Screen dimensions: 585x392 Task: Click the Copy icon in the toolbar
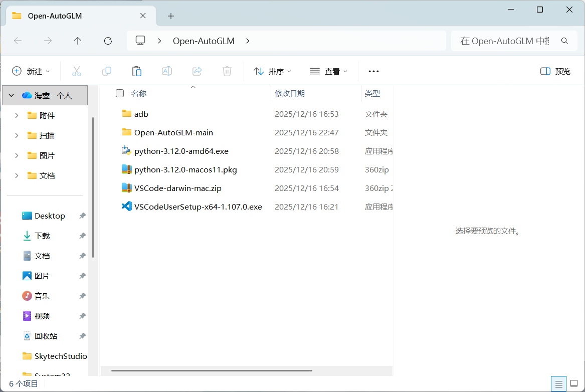[x=106, y=71]
